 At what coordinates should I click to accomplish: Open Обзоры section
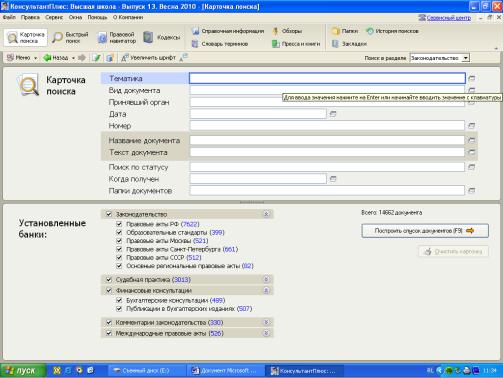tap(287, 31)
